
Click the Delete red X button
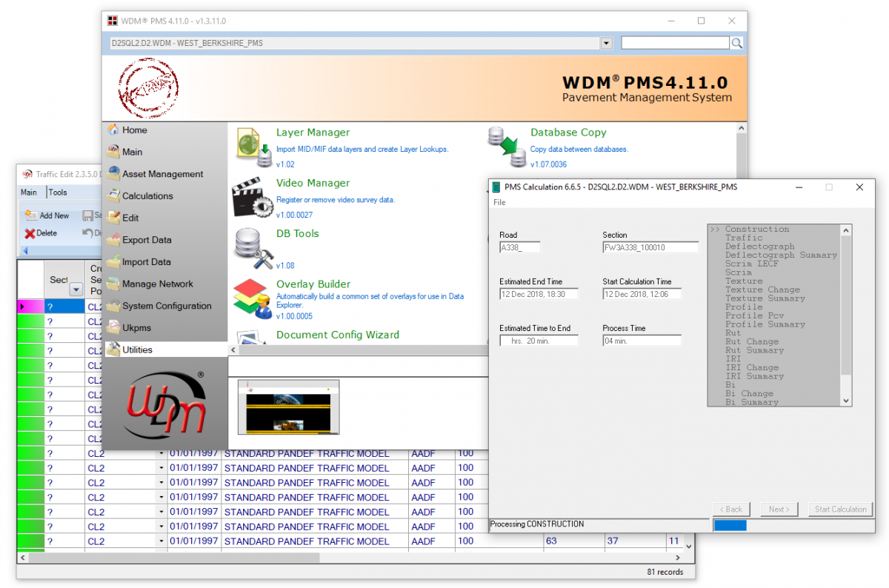pos(41,233)
